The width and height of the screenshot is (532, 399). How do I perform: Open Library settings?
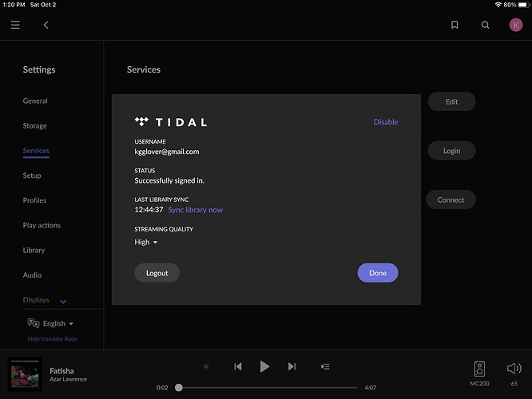(x=34, y=251)
